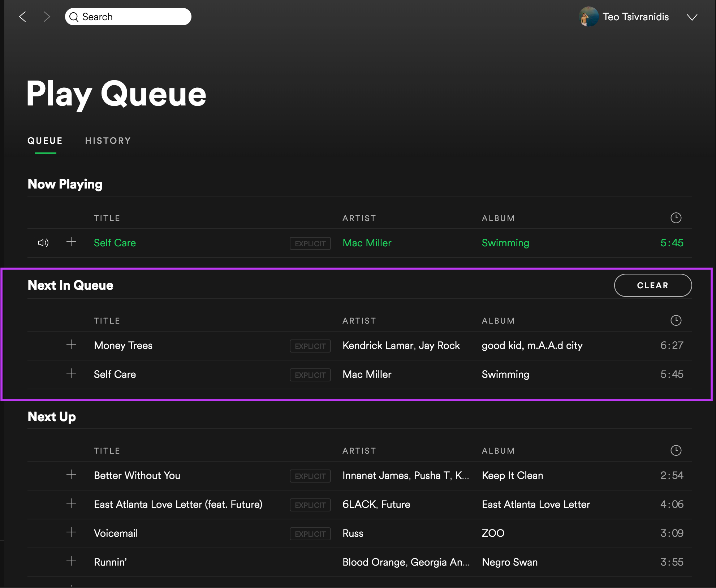
Task: Add East Atlanta Love Letter to library
Action: click(71, 503)
